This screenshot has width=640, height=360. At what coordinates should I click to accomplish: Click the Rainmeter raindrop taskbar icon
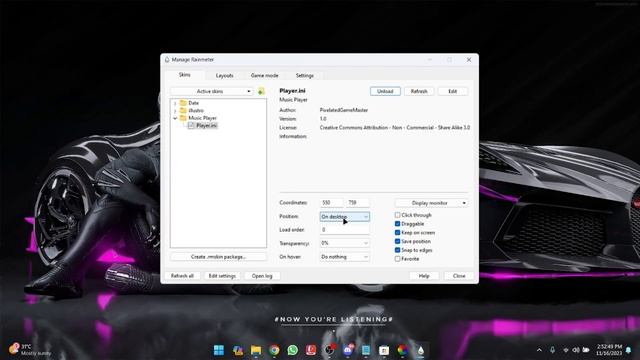421,350
